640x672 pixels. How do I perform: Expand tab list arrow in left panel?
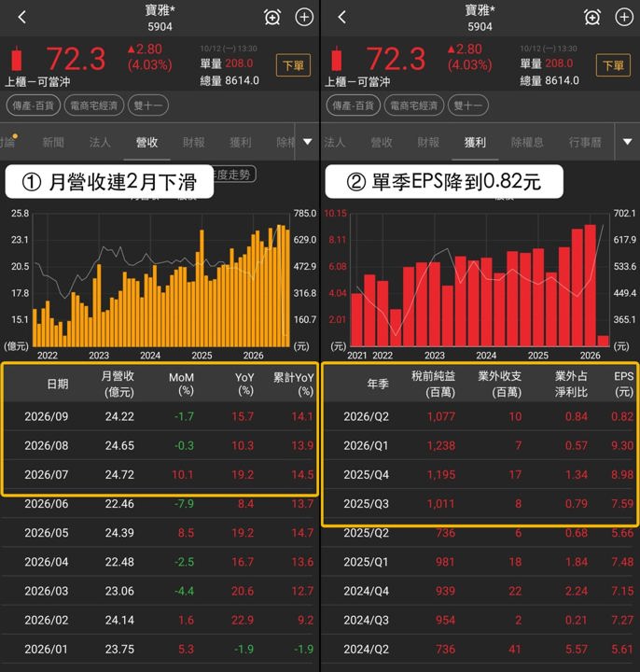pos(308,142)
